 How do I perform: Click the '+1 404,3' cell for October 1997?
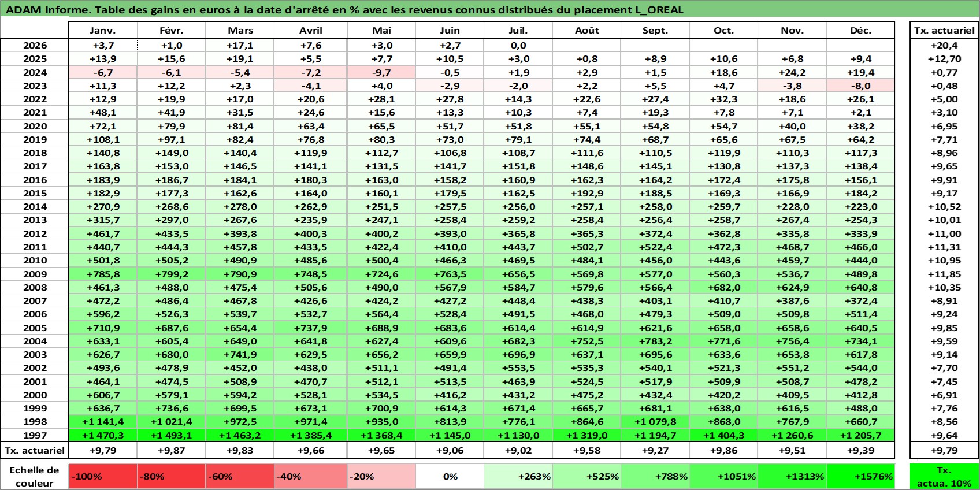point(723,435)
